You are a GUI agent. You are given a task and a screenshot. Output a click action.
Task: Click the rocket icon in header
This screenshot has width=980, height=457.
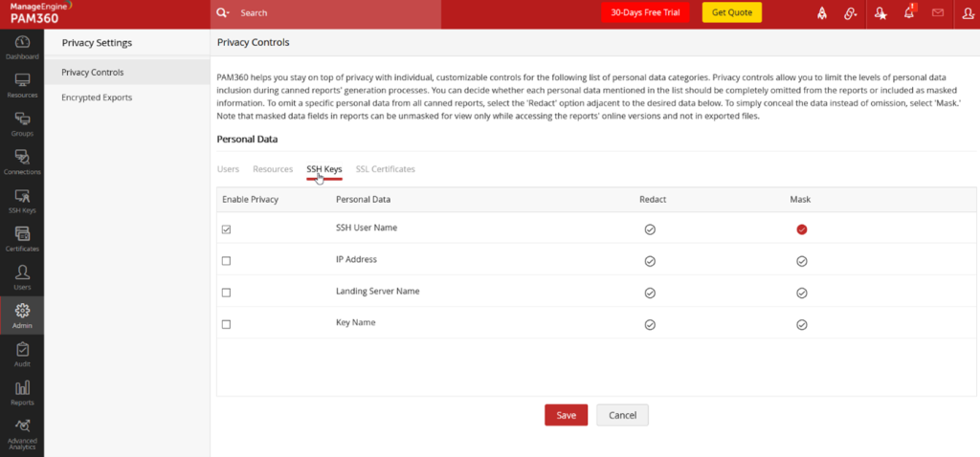coord(821,13)
